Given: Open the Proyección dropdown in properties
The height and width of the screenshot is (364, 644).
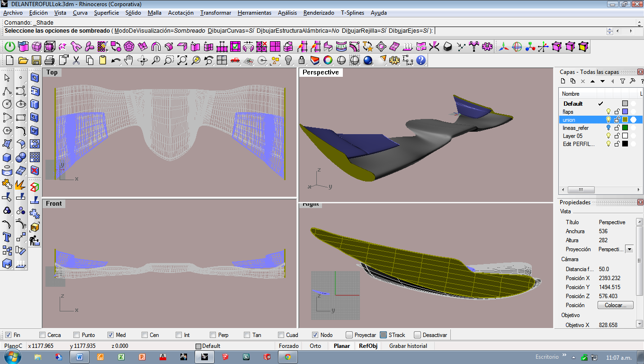Looking at the screenshot, I should pyautogui.click(x=629, y=249).
